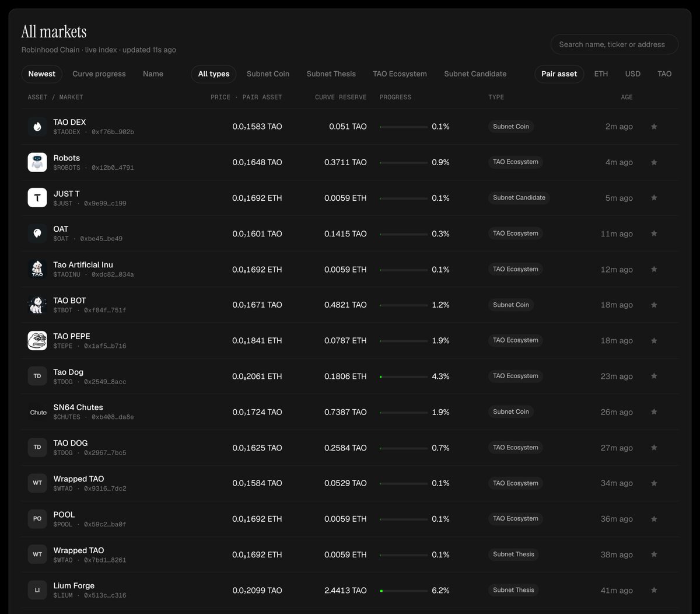Star the TAO DOG 27m ago row

(654, 448)
